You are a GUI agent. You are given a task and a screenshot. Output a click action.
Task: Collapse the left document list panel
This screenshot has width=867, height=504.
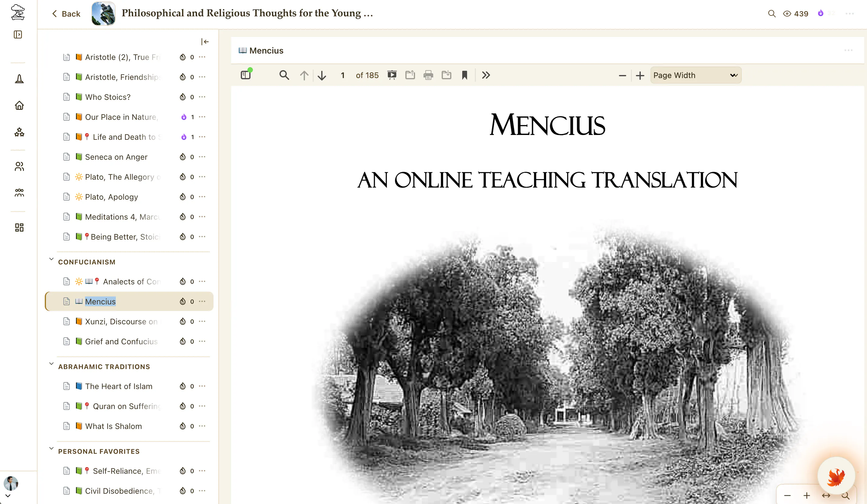tap(205, 42)
